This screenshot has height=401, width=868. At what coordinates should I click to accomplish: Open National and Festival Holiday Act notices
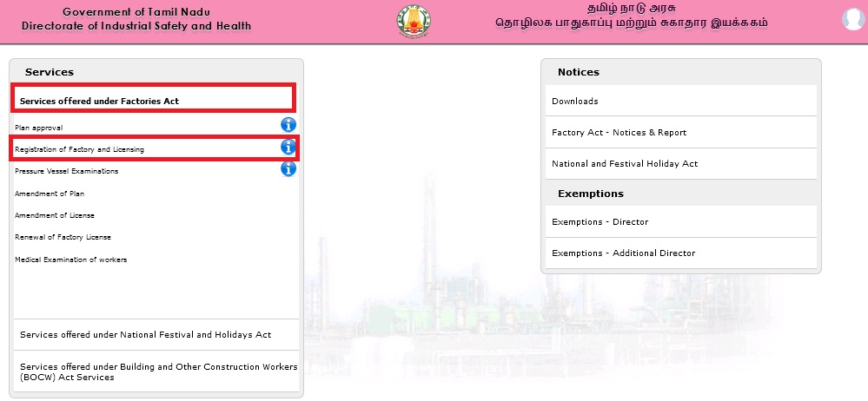pos(681,164)
